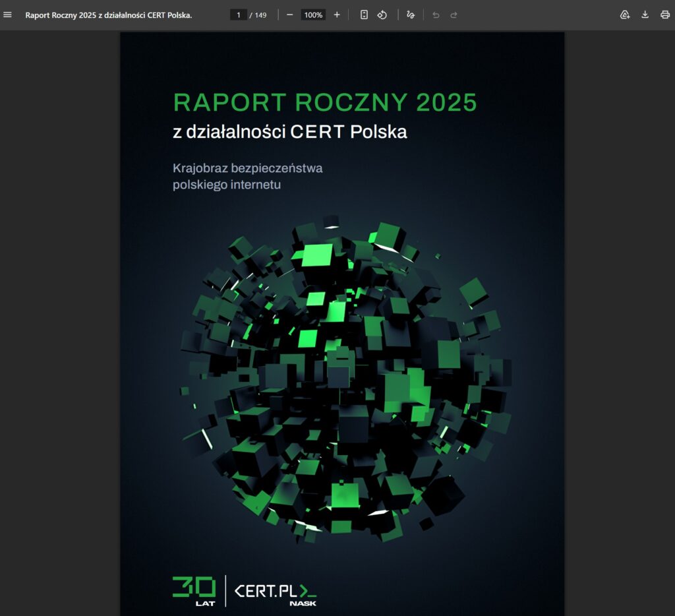Click the undo arrow icon
The width and height of the screenshot is (675, 616).
pyautogui.click(x=436, y=15)
